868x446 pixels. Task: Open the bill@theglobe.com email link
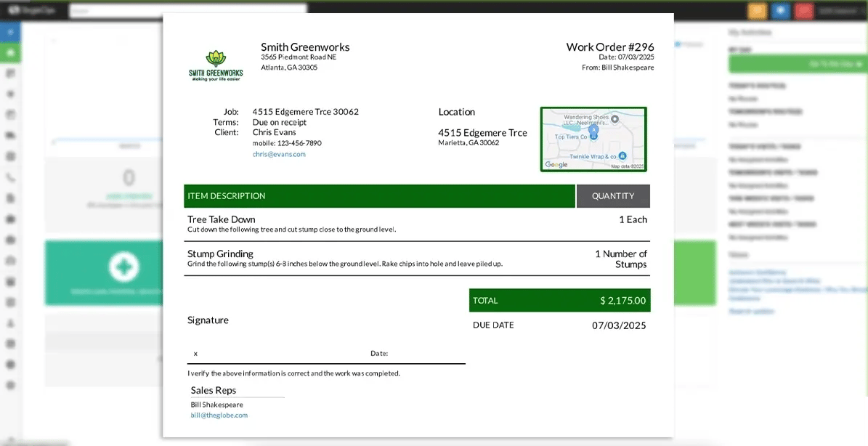pos(219,415)
